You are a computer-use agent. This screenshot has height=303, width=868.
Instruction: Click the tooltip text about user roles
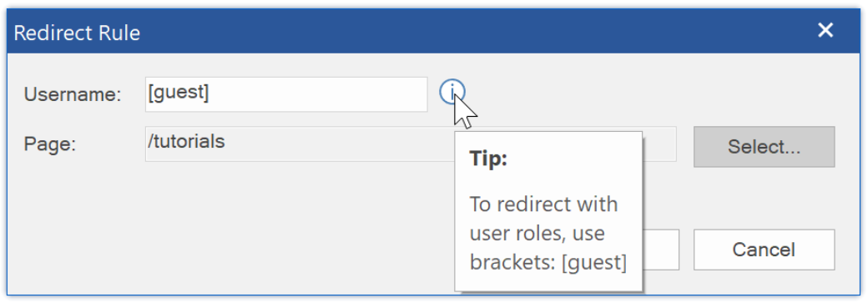click(x=548, y=233)
